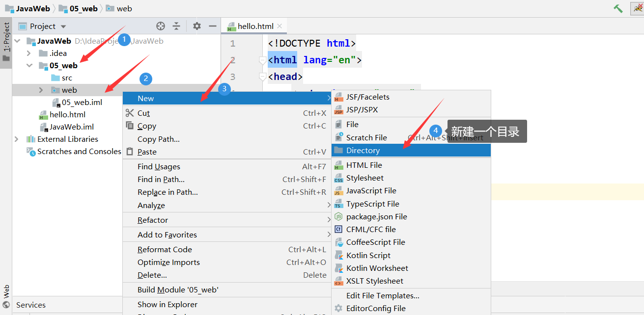Select HTML File in the New submenu
644x315 pixels.
tap(364, 165)
